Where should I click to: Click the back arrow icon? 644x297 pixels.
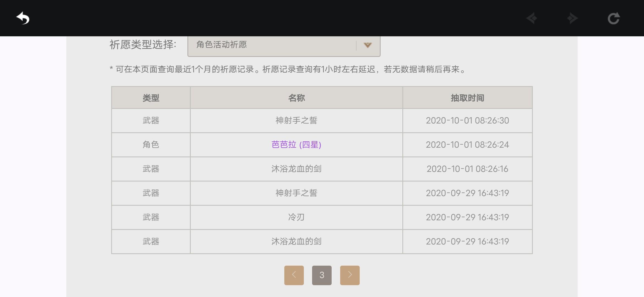(23, 18)
